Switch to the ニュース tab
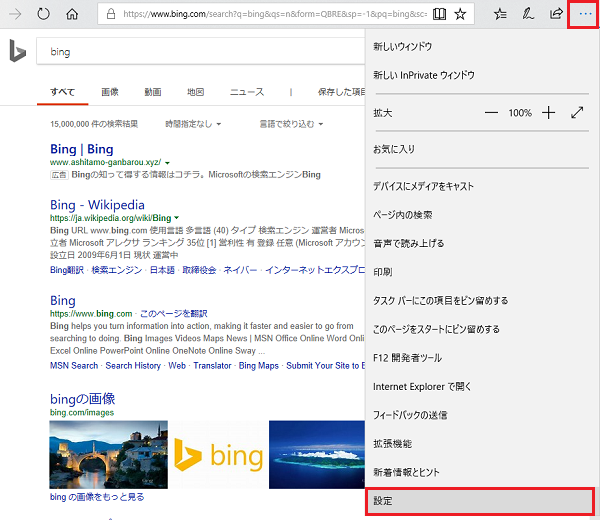This screenshot has height=520, width=600. point(247,92)
